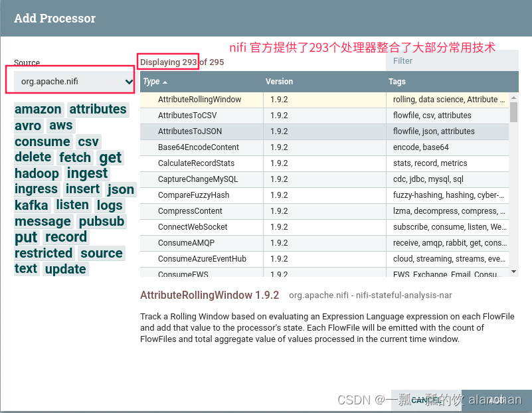Viewport: 532px width, 413px height.
Task: Select the ConnectWebSocket processor row
Action: click(x=324, y=227)
